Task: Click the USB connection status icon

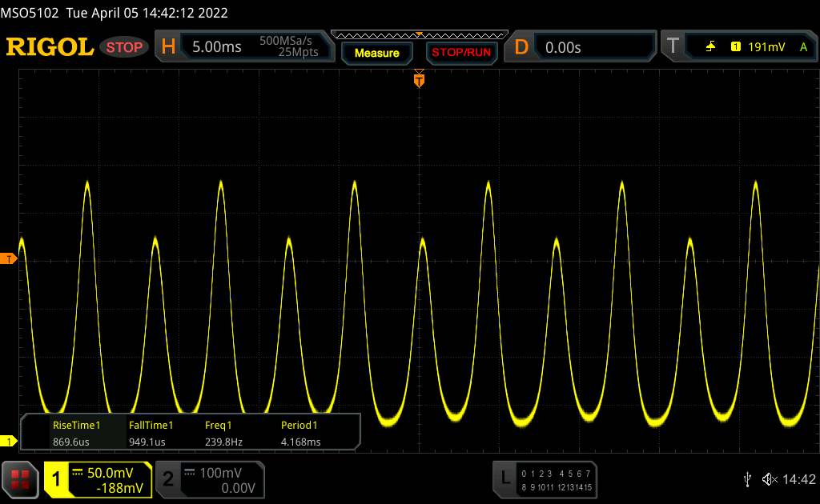Action: (x=747, y=478)
